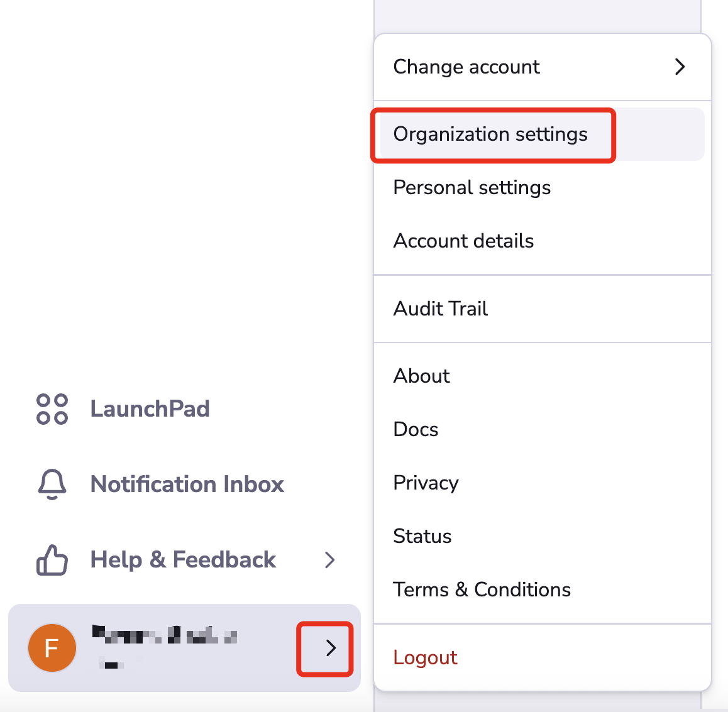
Task: Open Organization settings
Action: pos(490,134)
